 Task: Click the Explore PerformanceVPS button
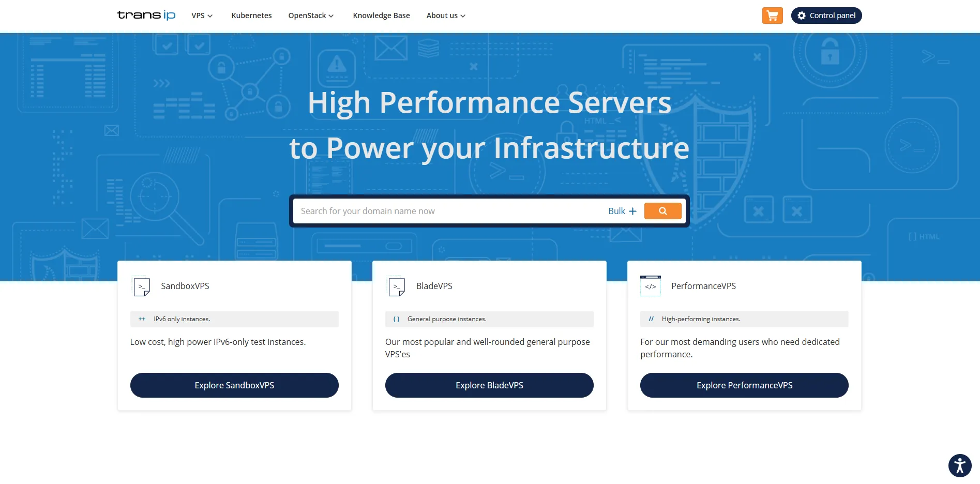744,385
